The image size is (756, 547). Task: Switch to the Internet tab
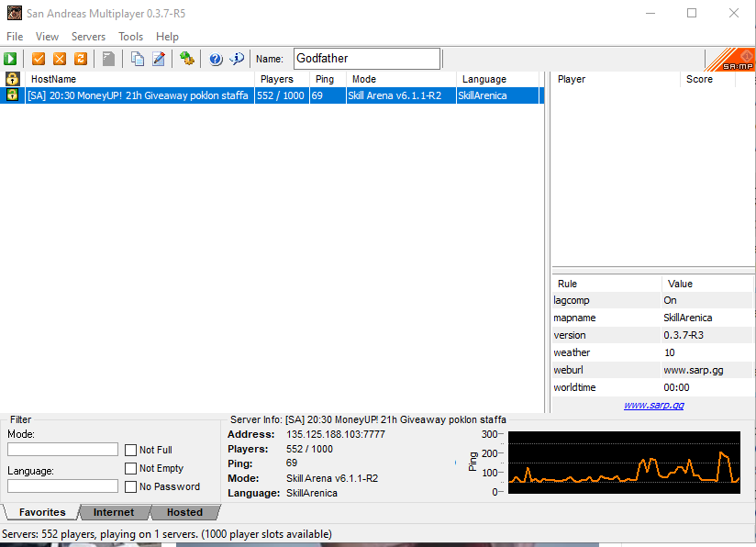tap(114, 512)
